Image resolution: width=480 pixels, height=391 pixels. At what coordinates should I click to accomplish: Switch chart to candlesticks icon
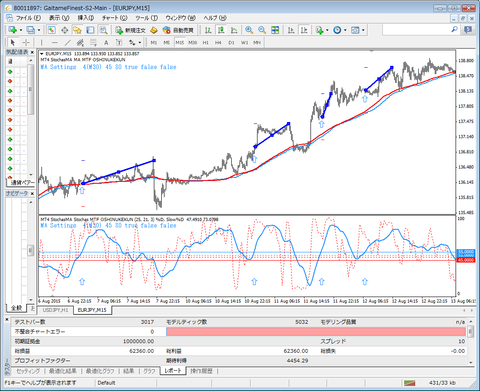[x=221, y=30]
